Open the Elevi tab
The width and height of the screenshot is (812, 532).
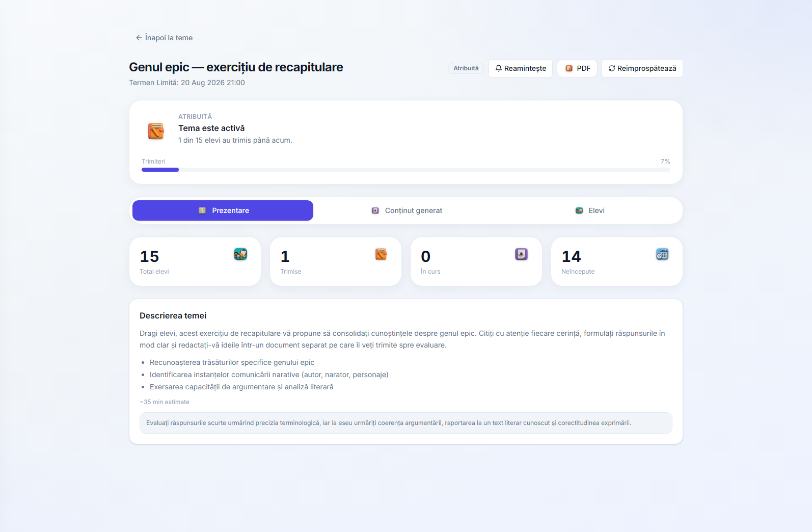click(x=589, y=210)
